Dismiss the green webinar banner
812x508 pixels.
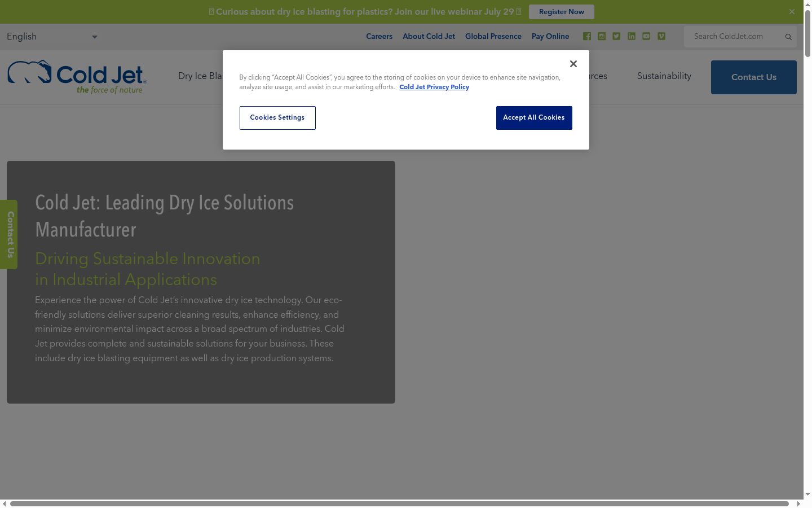click(792, 12)
